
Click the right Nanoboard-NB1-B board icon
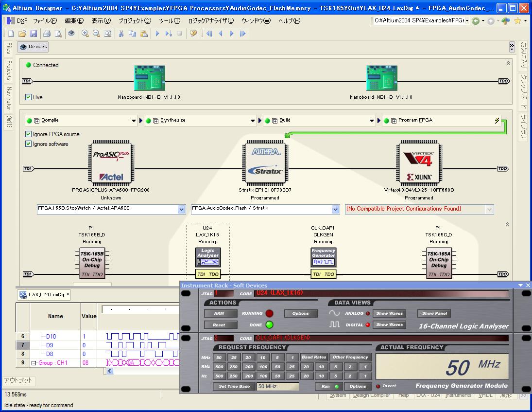coord(382,78)
